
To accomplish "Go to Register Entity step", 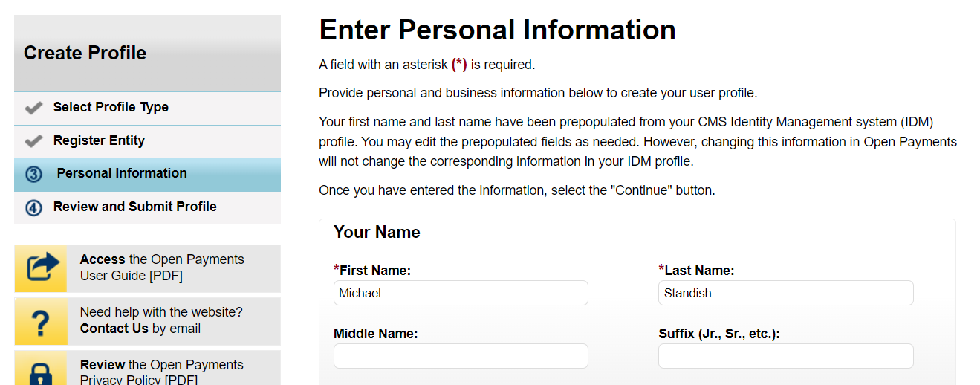I will pyautogui.click(x=99, y=140).
